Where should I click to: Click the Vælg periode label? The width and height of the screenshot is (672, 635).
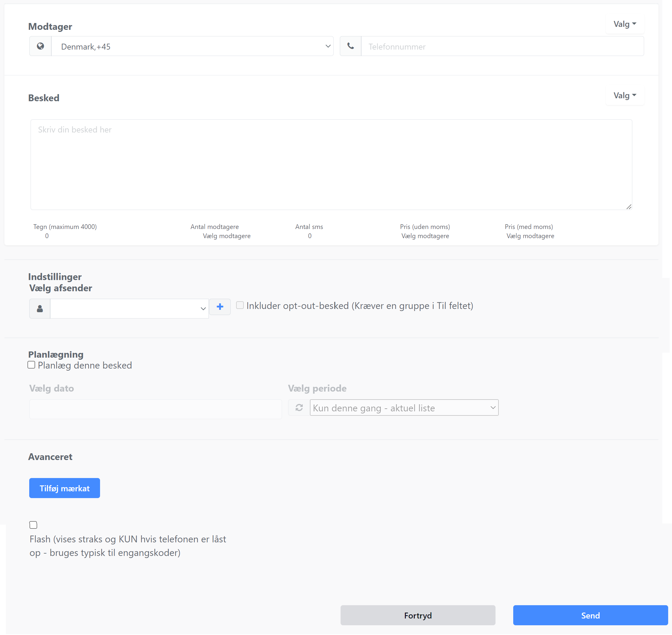pos(317,388)
